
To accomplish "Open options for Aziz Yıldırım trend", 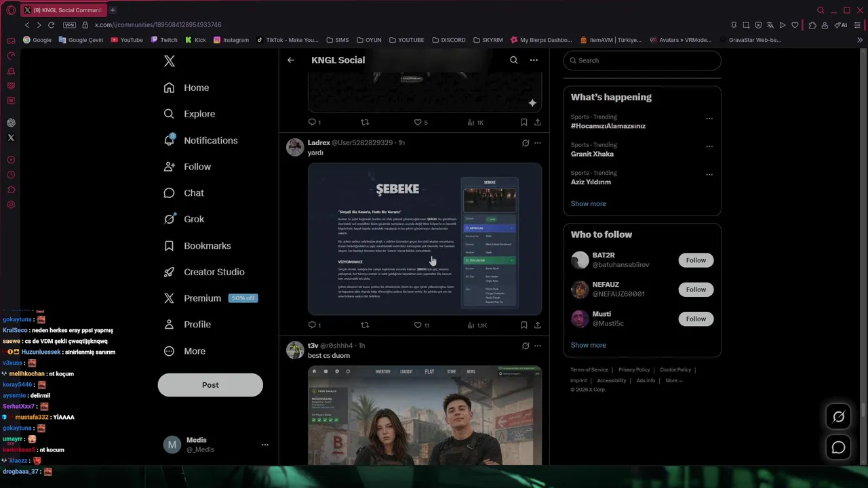I will (709, 174).
